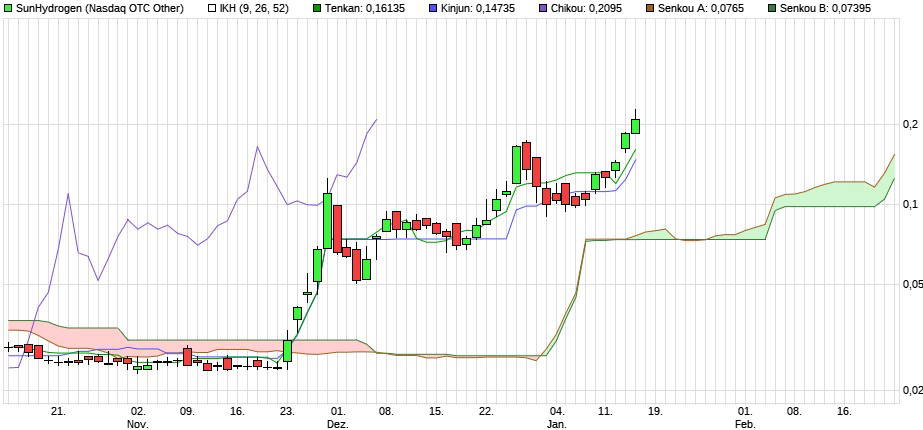Click the SunHydrogen green legend swatch
The height and width of the screenshot is (430, 923).
click(9, 8)
